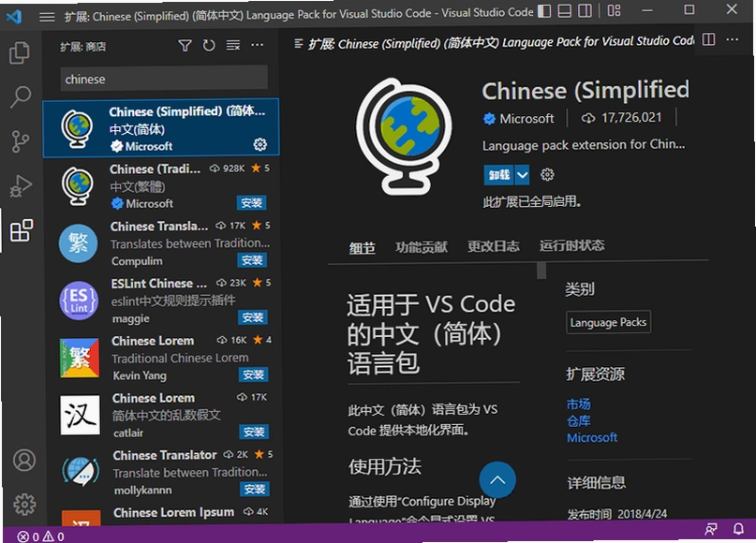Viewport: 756px width, 543px height.
Task: Click the 汉 Chinese Lorem icon
Action: (x=80, y=415)
